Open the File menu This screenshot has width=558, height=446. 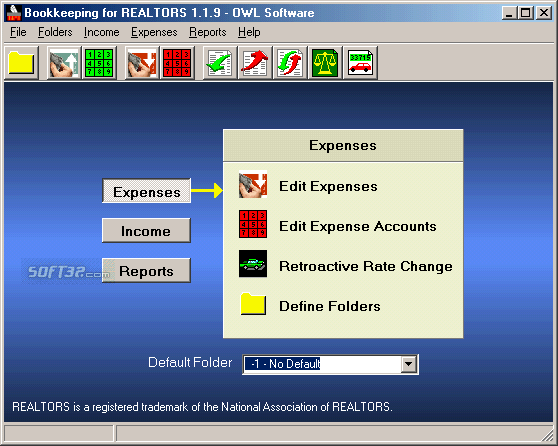(18, 32)
